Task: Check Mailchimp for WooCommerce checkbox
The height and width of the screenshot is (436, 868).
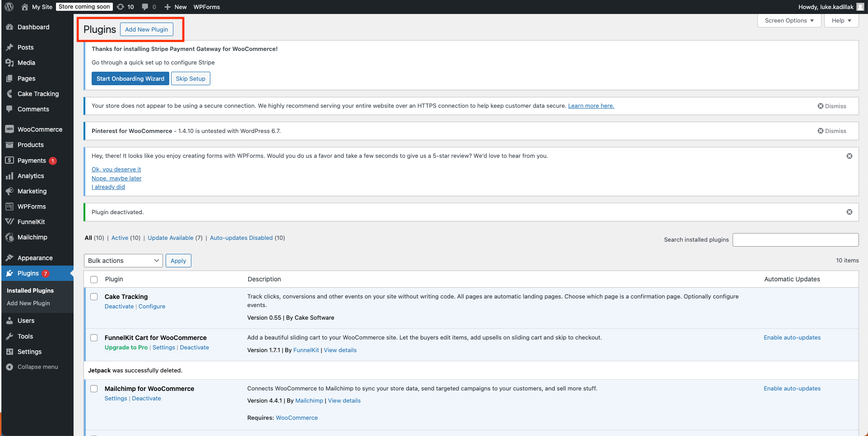Action: [94, 389]
